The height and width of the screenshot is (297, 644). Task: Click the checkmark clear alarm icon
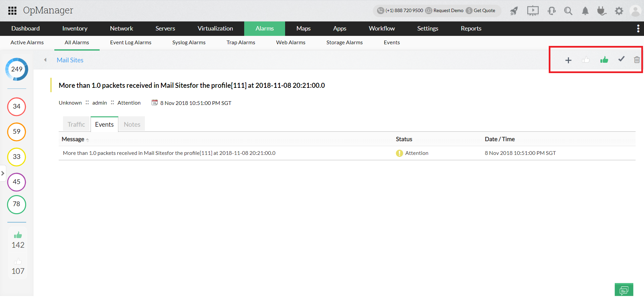pos(622,59)
